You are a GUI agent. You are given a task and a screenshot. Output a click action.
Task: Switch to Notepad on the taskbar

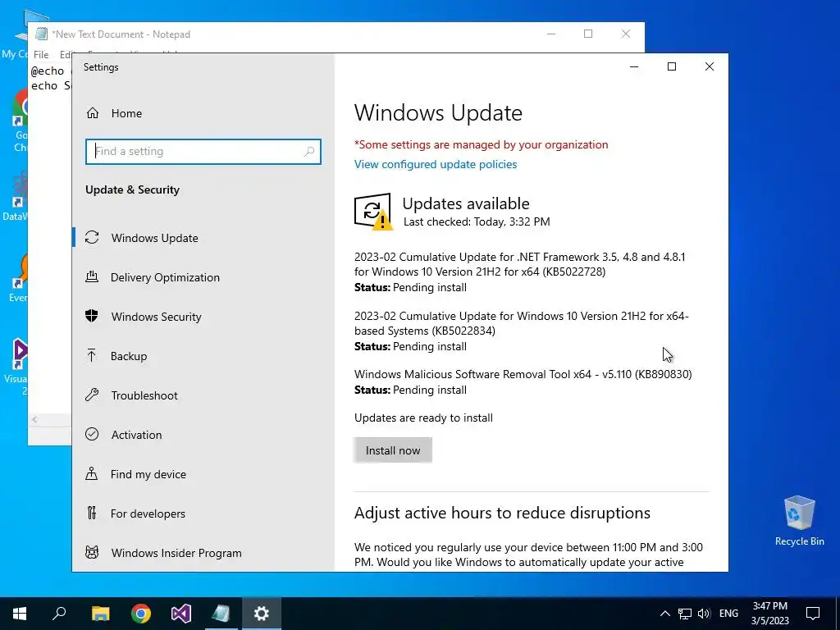[221, 614]
